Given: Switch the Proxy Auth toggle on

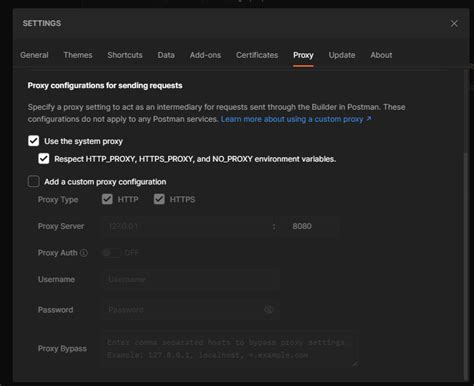Looking at the screenshot, I should (112, 253).
